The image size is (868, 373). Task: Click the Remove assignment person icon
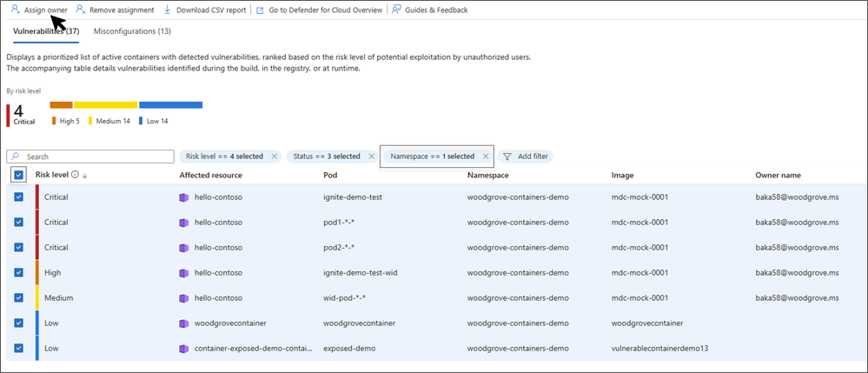[x=81, y=10]
